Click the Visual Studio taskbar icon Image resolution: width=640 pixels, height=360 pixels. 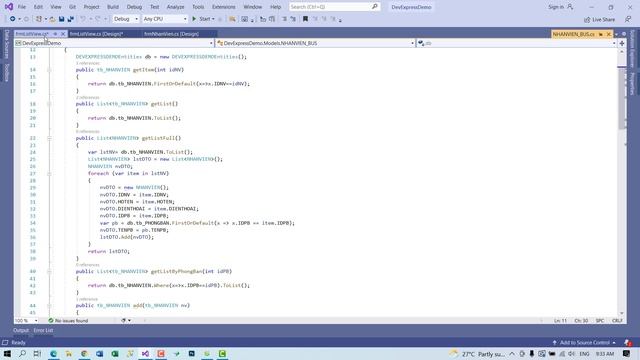point(145,353)
